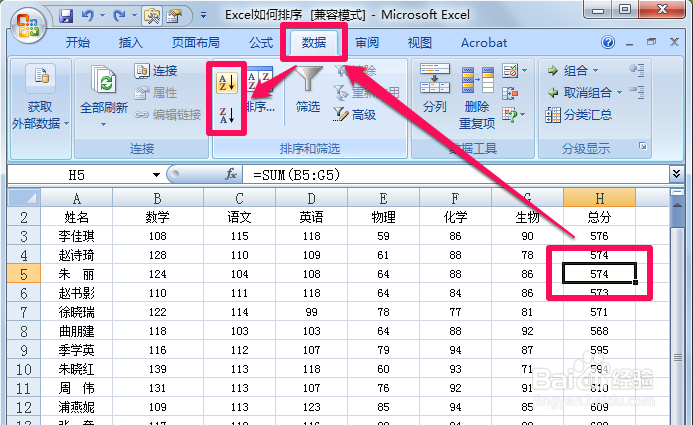This screenshot has height=425, width=693.
Task: Click the Office button logo
Action: pyautogui.click(x=28, y=26)
